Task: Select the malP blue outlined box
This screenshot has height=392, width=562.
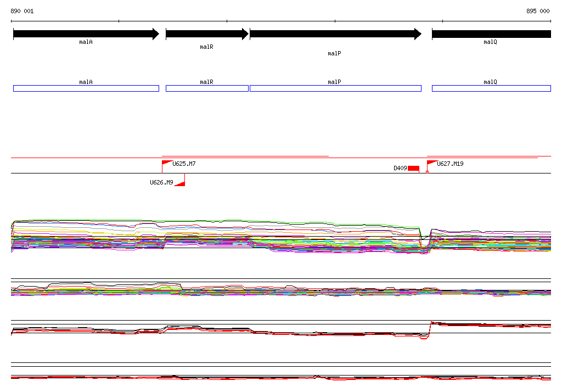Action: click(x=335, y=88)
